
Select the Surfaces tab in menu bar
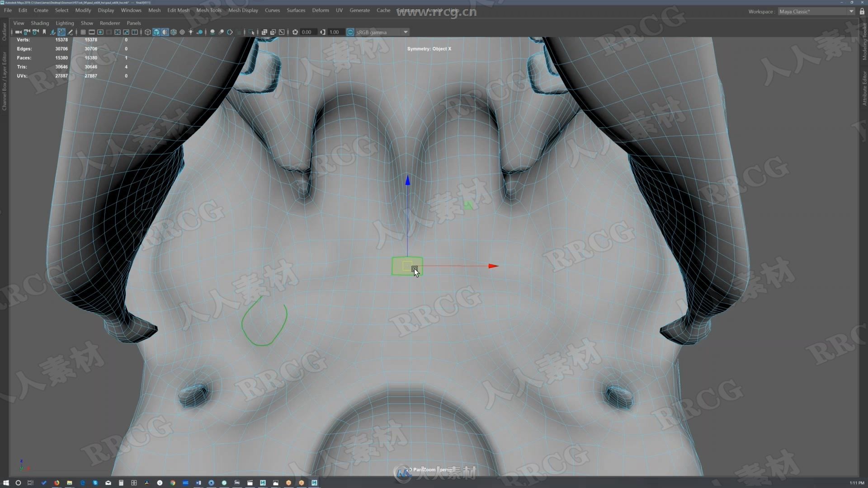[x=295, y=11]
